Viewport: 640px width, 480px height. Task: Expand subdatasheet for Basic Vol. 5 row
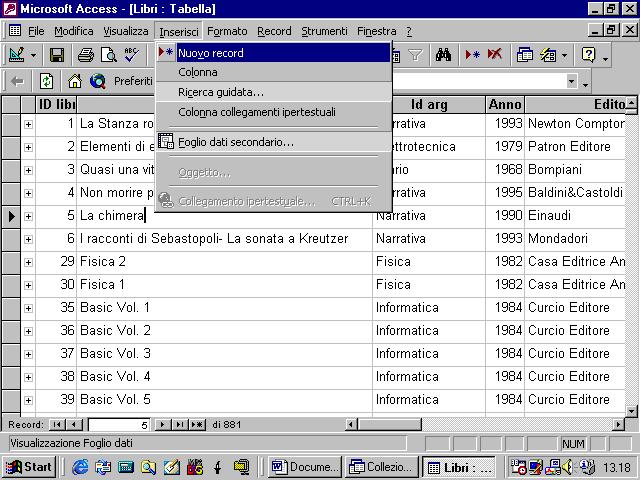coord(28,400)
